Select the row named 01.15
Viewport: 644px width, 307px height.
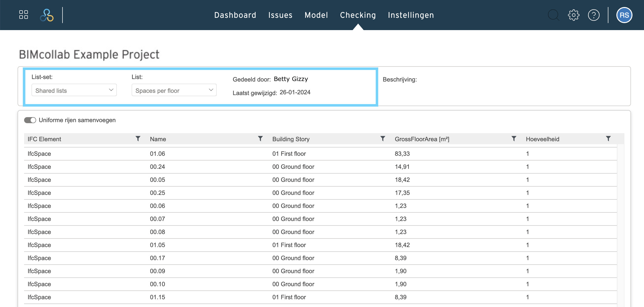pos(320,297)
